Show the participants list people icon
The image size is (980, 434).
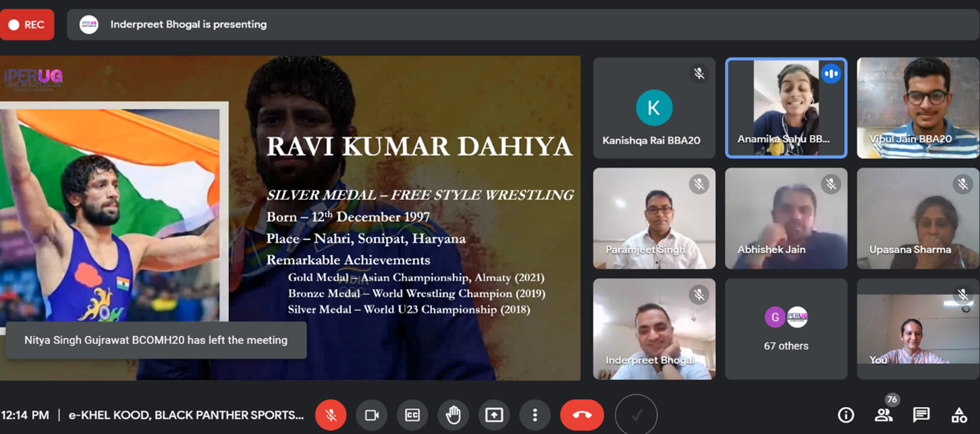click(x=883, y=415)
